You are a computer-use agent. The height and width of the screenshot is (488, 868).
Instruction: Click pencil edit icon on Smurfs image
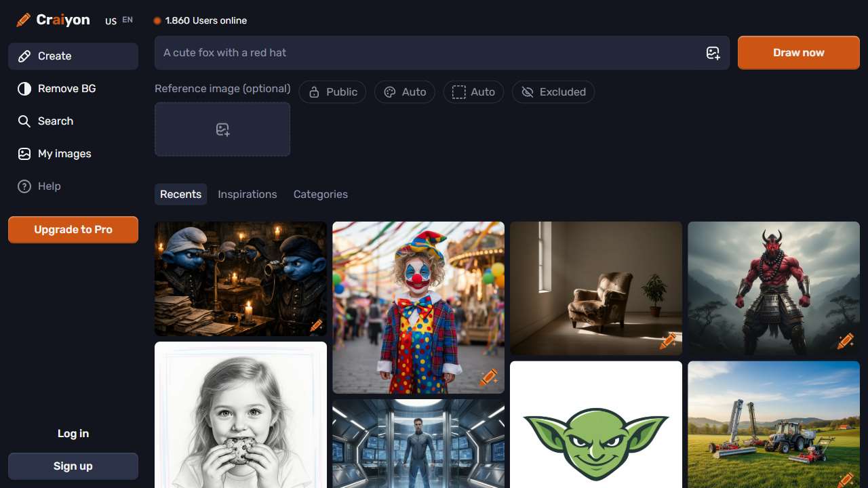pos(316,325)
